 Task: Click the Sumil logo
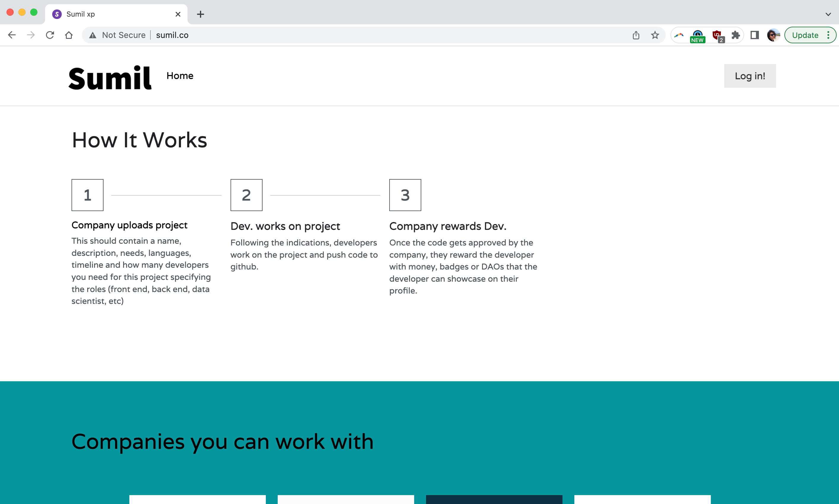click(110, 79)
